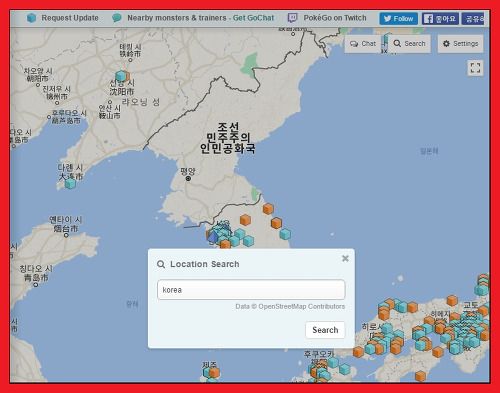
Task: Click the Request Update link
Action: pyautogui.click(x=70, y=18)
